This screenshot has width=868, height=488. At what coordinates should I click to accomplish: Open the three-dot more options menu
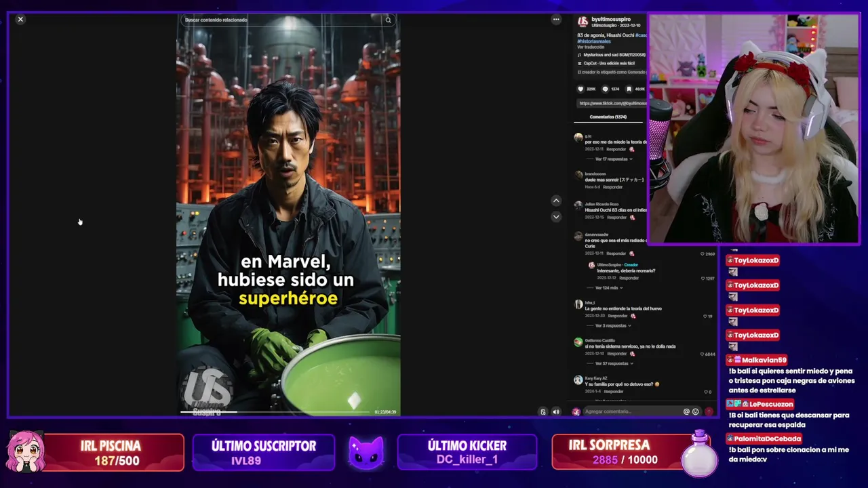pyautogui.click(x=556, y=19)
